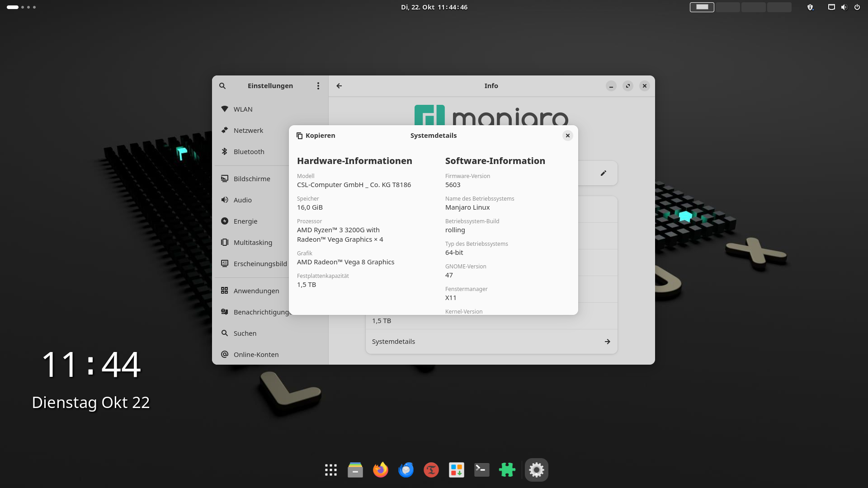
Task: Open the terminal from the dock
Action: 481,470
